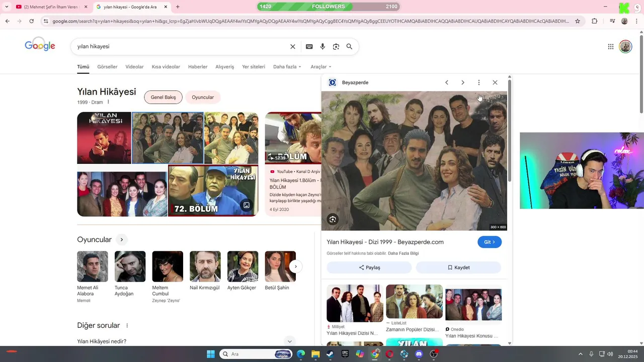Switch to the Görseller tab
Screen dimensions: 644x362
pyautogui.click(x=107, y=67)
